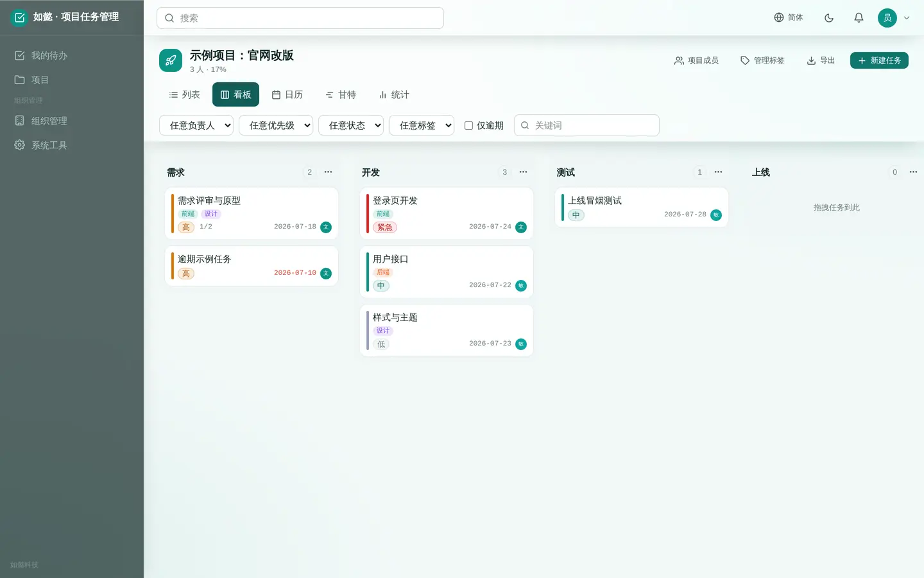
Task: Focus the top 搜索 search box
Action: pyautogui.click(x=300, y=18)
